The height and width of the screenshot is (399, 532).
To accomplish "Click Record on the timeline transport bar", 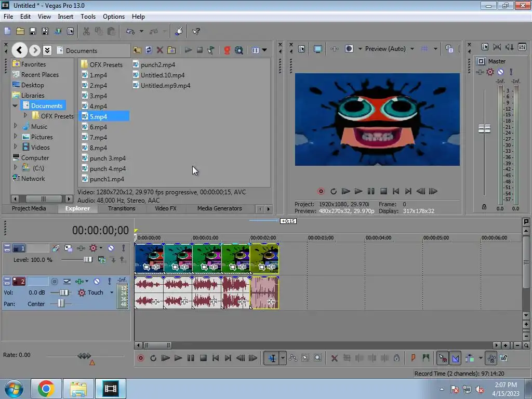I will tap(141, 358).
